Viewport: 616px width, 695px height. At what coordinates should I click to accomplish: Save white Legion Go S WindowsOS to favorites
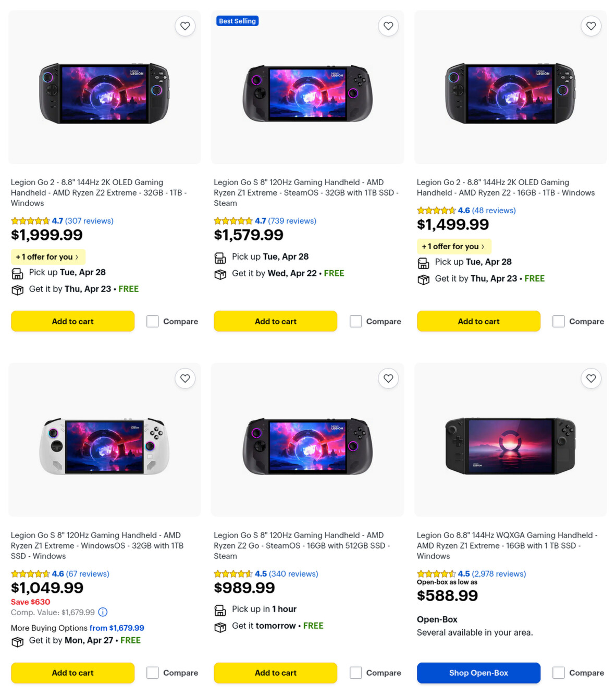click(185, 379)
